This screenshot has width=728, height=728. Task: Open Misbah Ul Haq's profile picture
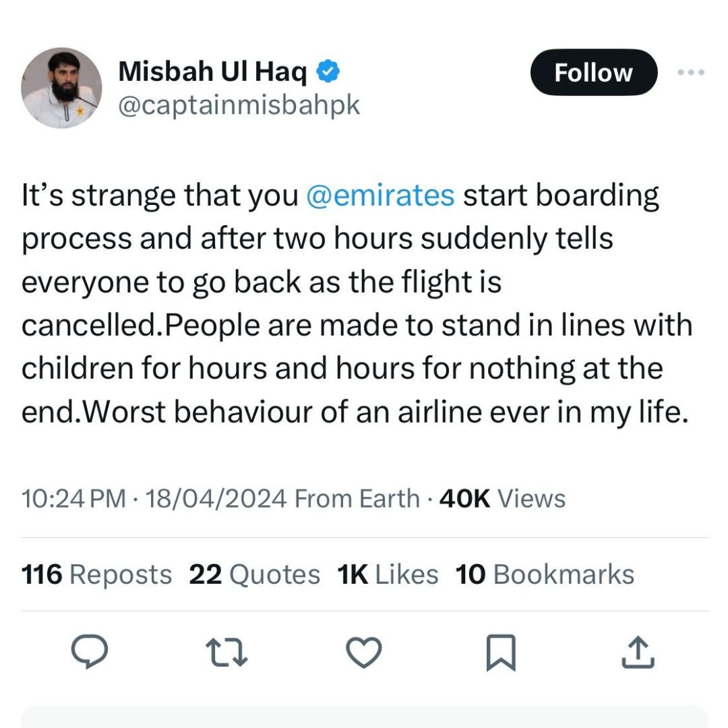point(62,88)
